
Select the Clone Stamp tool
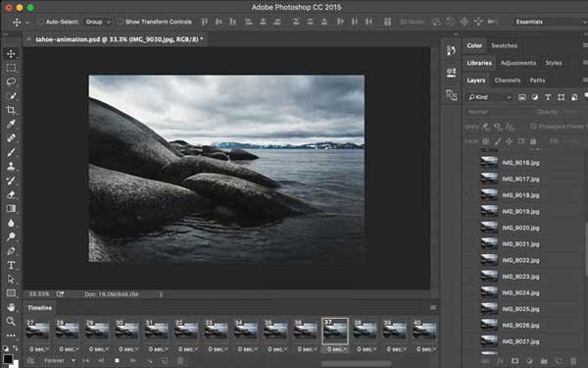[x=11, y=166]
